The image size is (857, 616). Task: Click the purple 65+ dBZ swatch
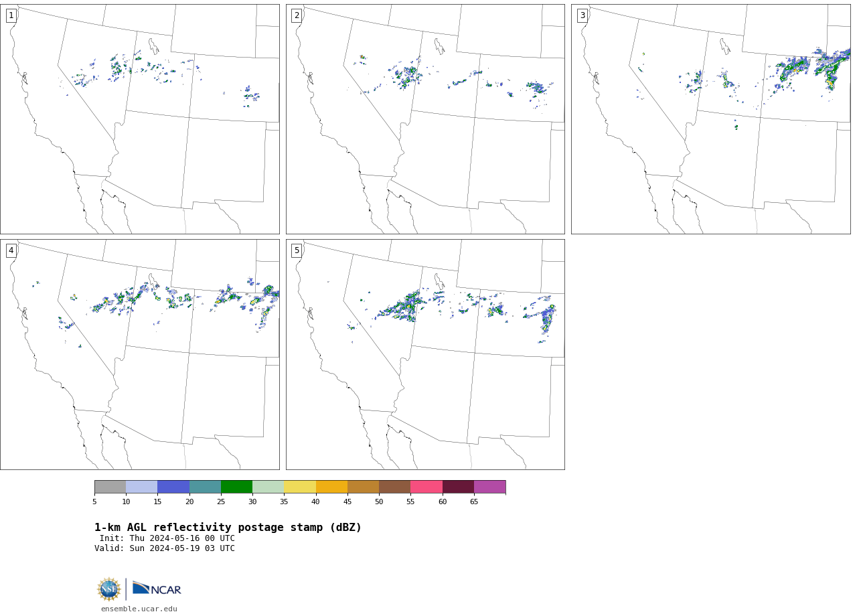coord(489,487)
